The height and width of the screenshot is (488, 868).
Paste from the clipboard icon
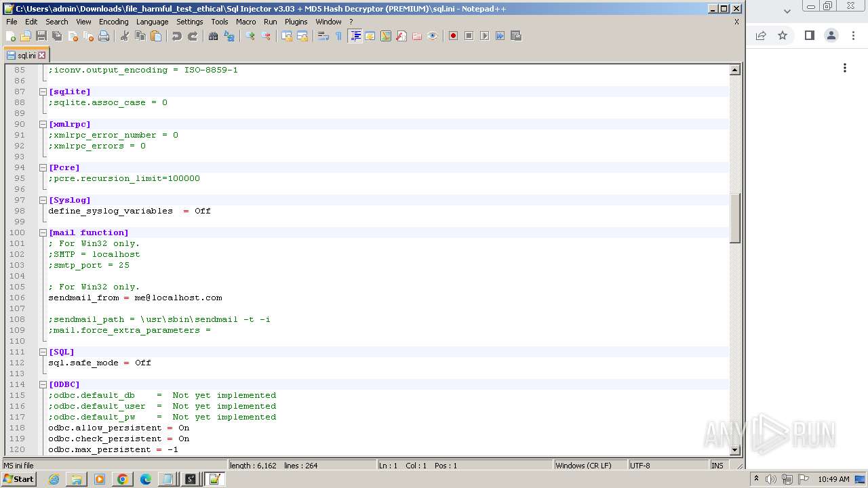156,36
